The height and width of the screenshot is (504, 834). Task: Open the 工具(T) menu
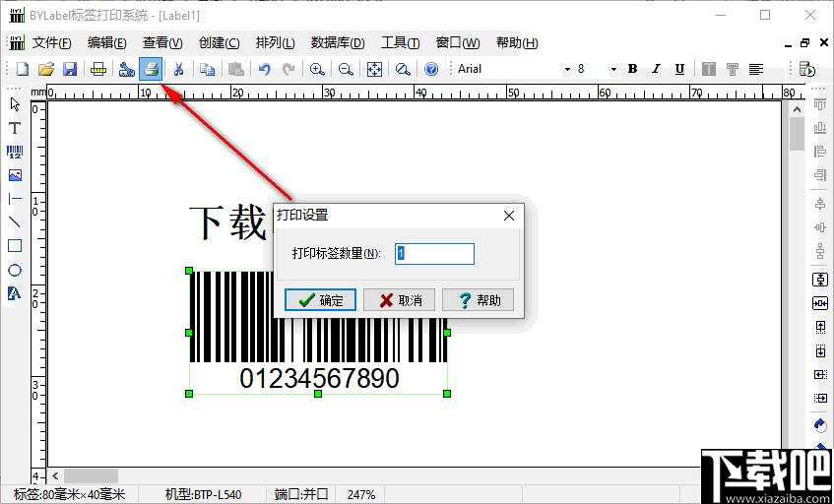401,43
